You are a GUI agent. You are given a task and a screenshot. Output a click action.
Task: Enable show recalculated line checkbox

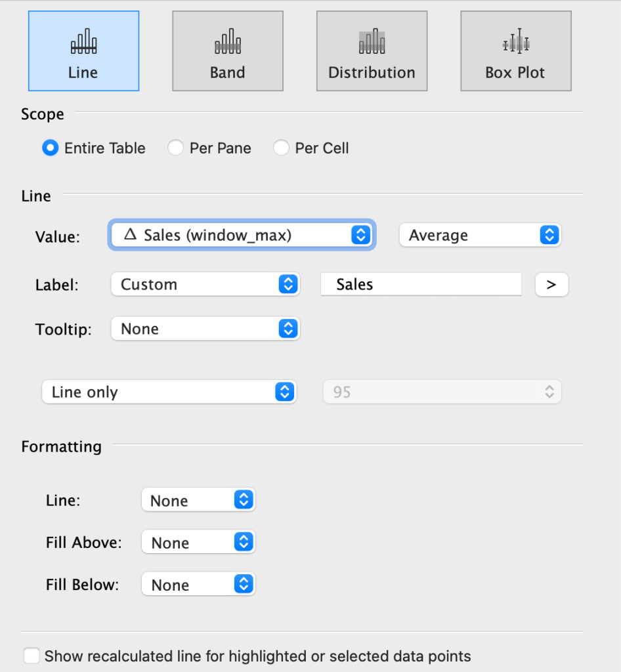[x=32, y=656]
